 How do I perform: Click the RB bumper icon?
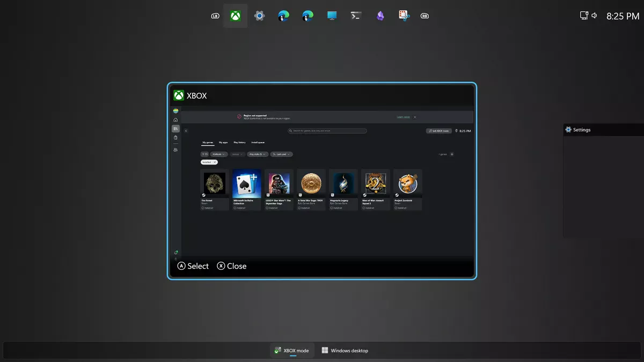tap(425, 16)
